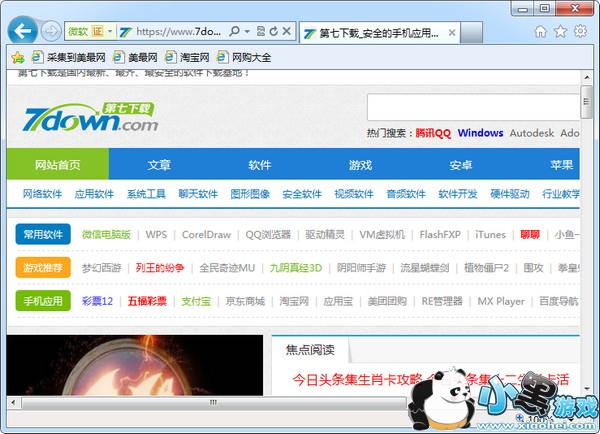The width and height of the screenshot is (600, 434).
Task: Open 聊天软件 category
Action: [198, 194]
